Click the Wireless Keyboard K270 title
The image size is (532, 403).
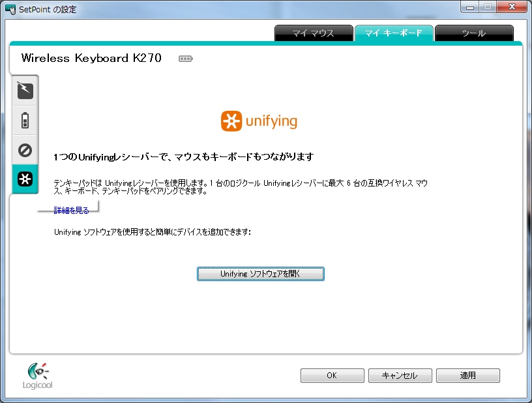(x=91, y=58)
